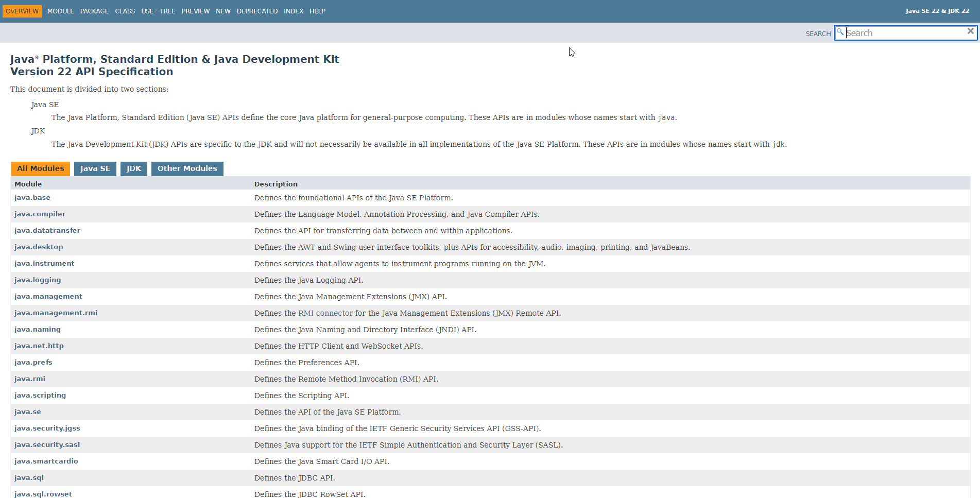This screenshot has height=498, width=980.
Task: Open the java.net.http module
Action: click(x=39, y=346)
